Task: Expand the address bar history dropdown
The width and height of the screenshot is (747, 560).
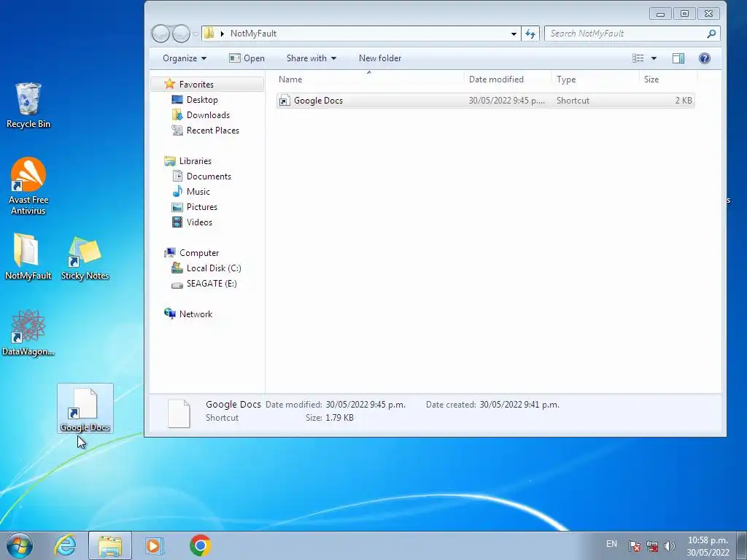Action: (x=514, y=34)
